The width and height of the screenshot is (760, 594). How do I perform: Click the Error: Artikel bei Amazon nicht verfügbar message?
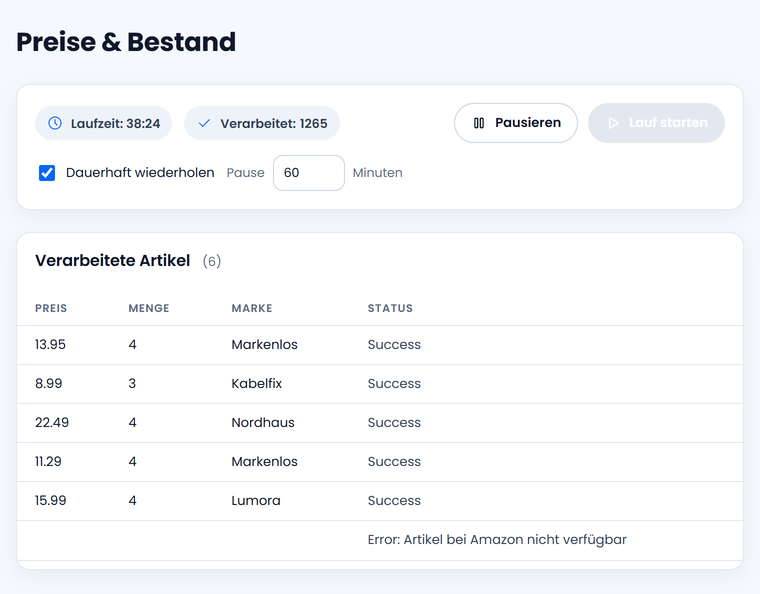coord(497,540)
